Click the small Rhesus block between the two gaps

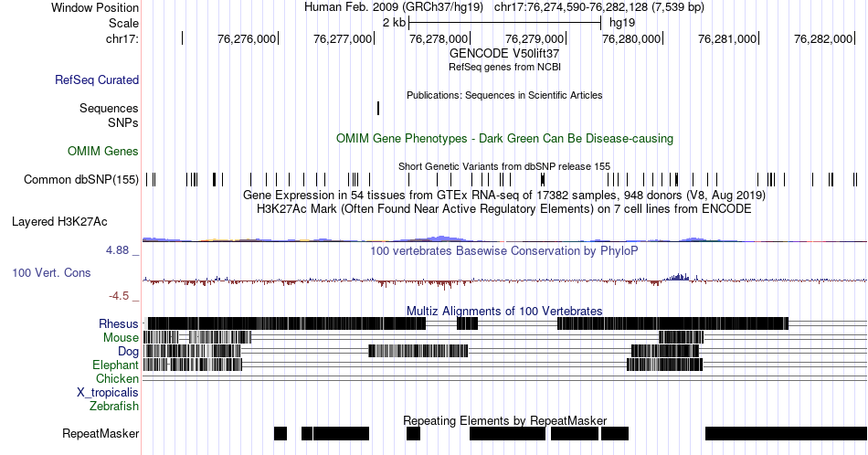[467, 323]
